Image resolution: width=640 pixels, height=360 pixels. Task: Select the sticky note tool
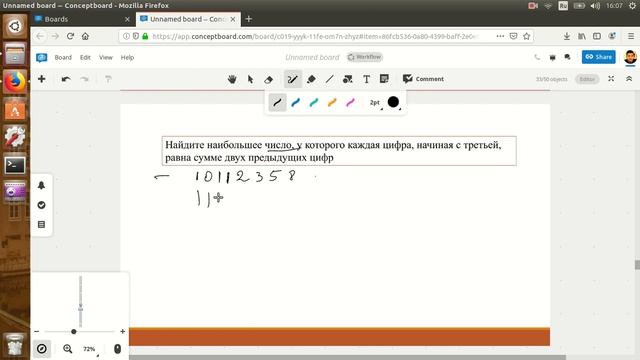[384, 79]
